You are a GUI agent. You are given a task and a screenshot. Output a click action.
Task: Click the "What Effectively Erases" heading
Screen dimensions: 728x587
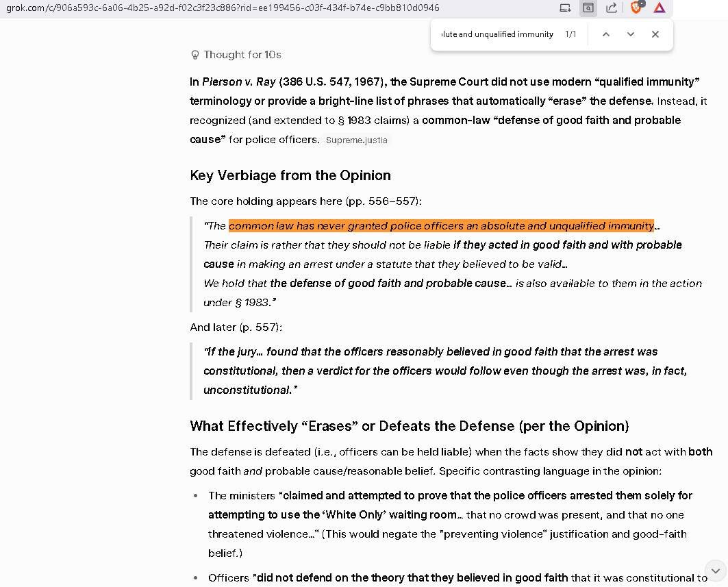(x=409, y=426)
